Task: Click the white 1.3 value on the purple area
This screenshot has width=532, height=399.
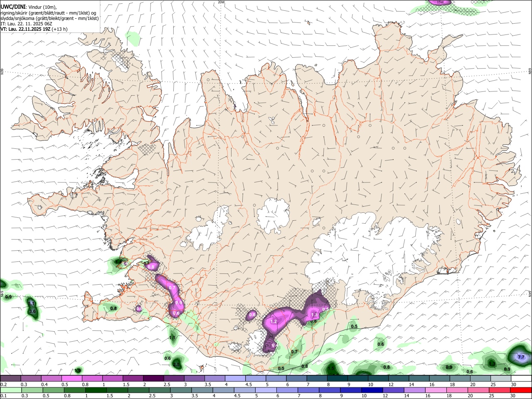Action: pyautogui.click(x=315, y=315)
